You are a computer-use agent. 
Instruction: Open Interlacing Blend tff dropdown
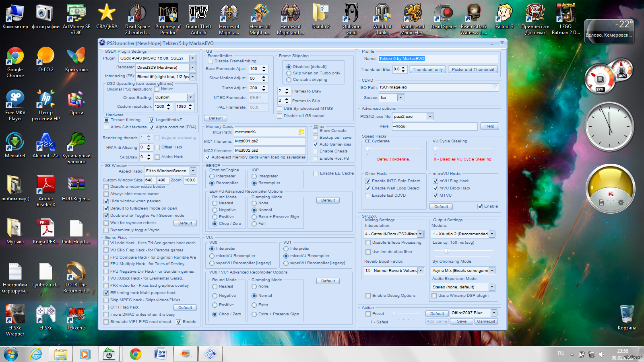click(x=192, y=76)
